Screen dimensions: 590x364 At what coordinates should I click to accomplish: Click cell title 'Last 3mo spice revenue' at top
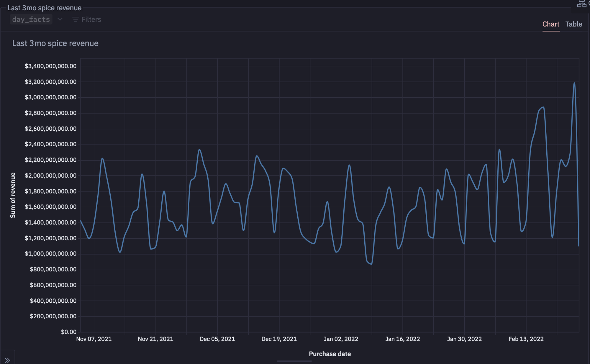[x=45, y=8]
